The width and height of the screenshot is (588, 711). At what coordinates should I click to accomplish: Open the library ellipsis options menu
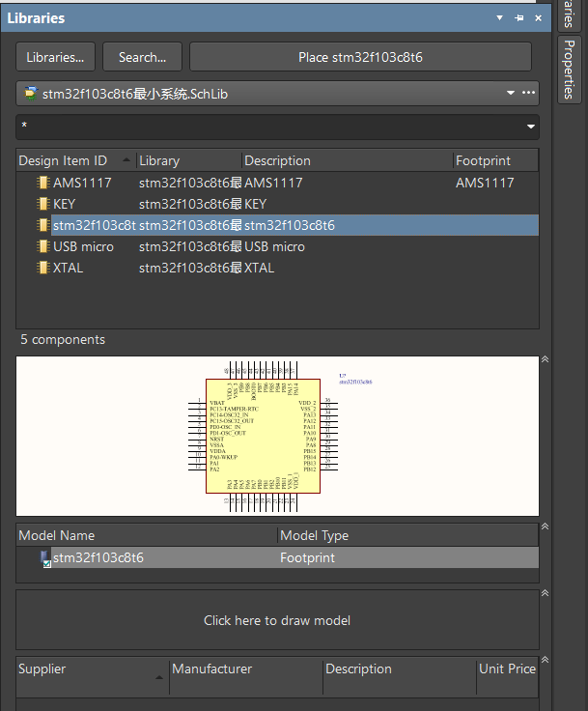pos(528,93)
